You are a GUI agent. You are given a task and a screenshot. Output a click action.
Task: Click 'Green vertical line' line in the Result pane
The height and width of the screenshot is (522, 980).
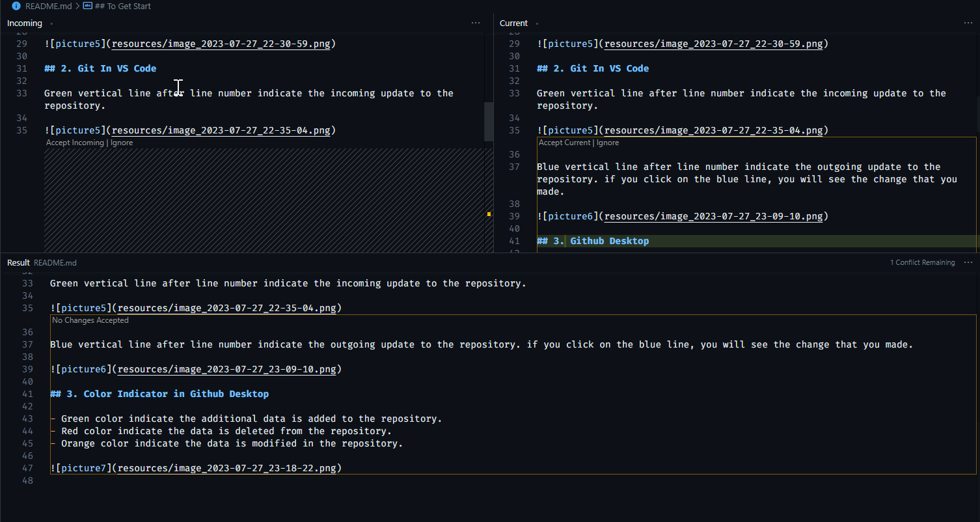(288, 283)
